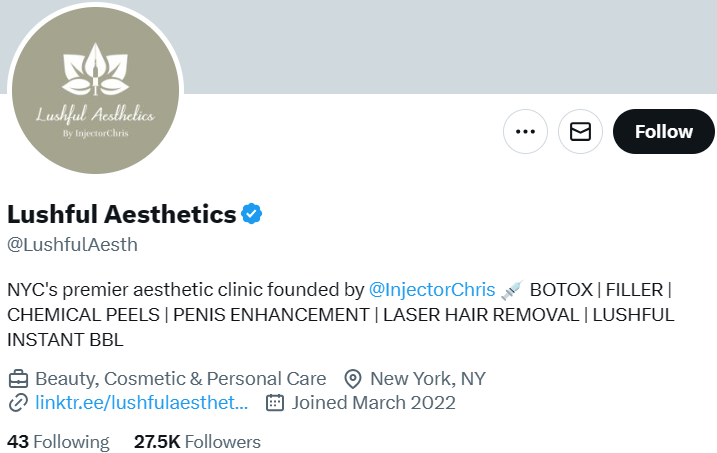The width and height of the screenshot is (717, 453).
Task: Click the @LushfulAesth handle text
Action: click(x=72, y=245)
